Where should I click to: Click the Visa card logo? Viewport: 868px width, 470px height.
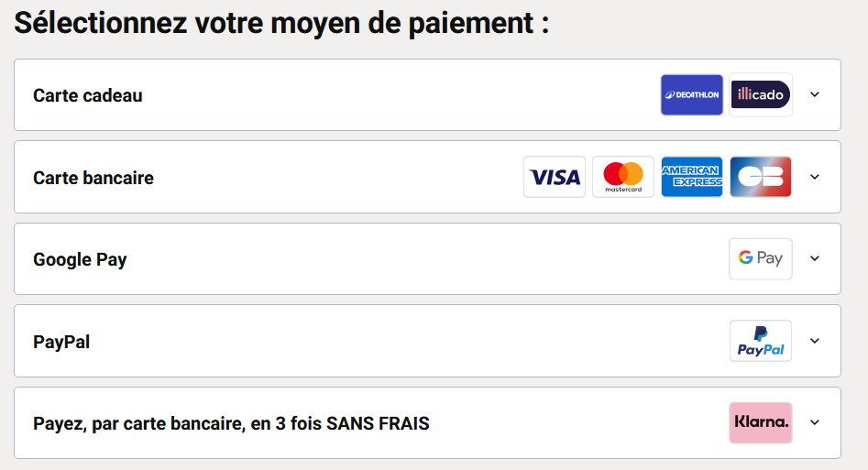point(555,177)
